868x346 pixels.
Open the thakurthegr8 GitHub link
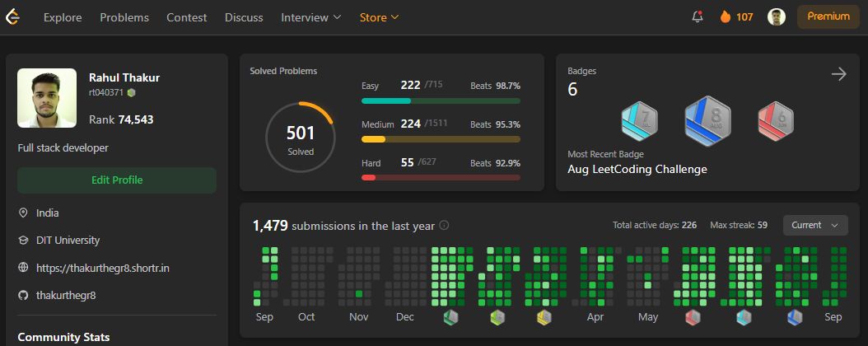[66, 295]
